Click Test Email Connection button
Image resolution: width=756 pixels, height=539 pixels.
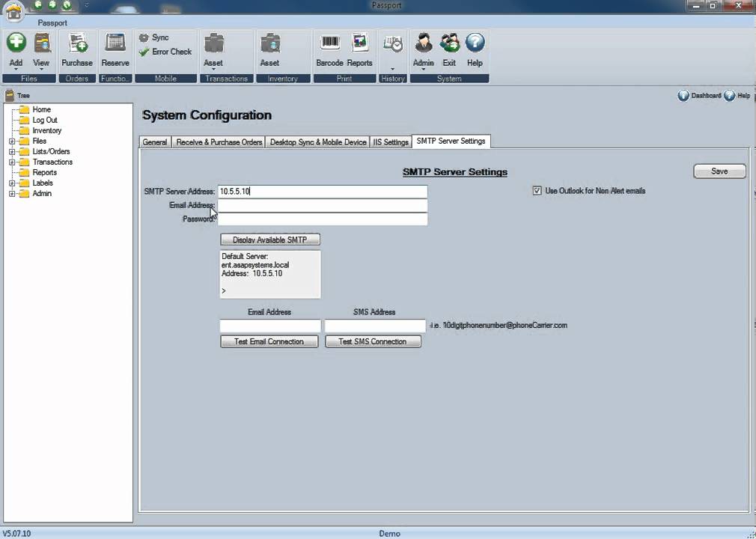(269, 341)
